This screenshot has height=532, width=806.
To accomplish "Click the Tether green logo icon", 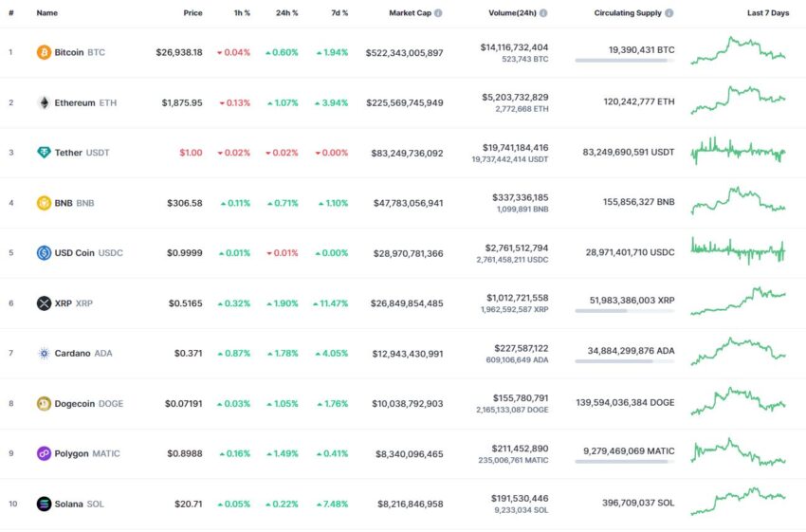I will [44, 153].
